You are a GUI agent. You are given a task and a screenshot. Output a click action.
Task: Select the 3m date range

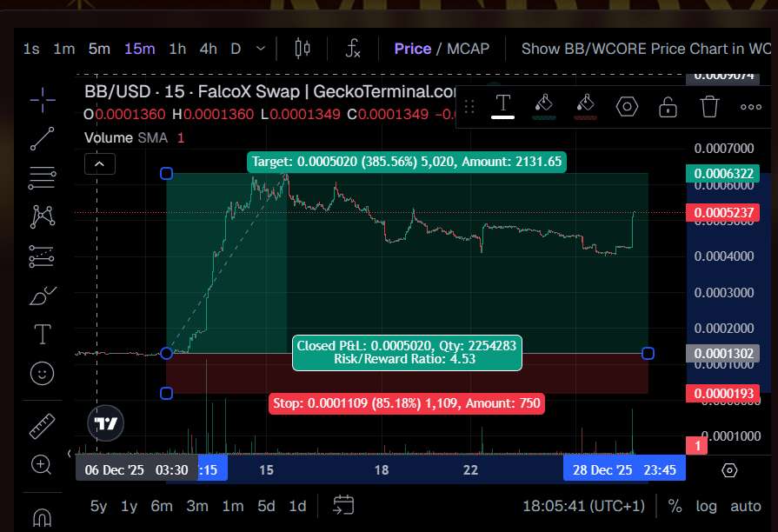coord(197,505)
